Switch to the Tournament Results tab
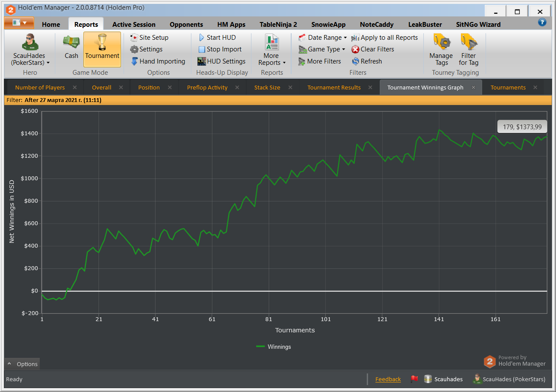 334,87
